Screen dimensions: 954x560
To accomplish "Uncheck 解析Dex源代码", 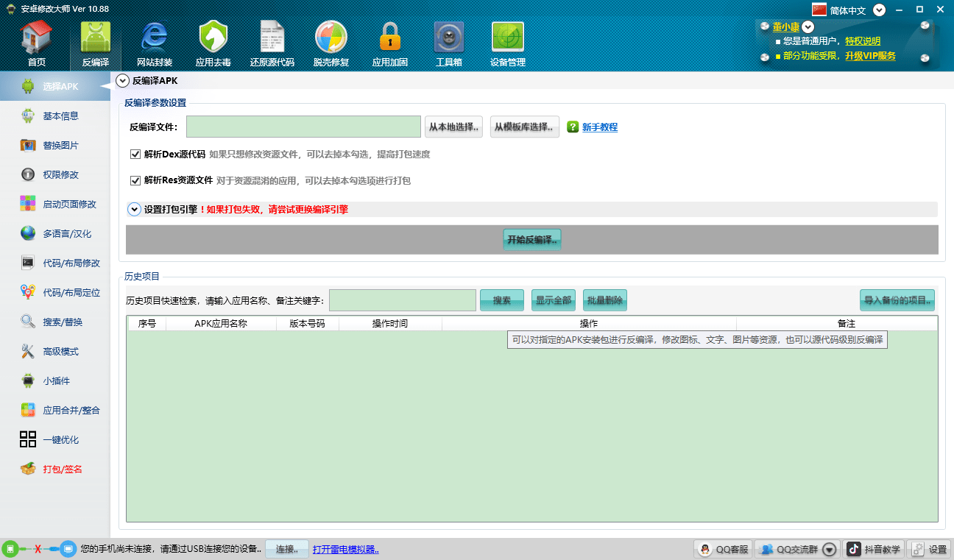I will tap(135, 154).
